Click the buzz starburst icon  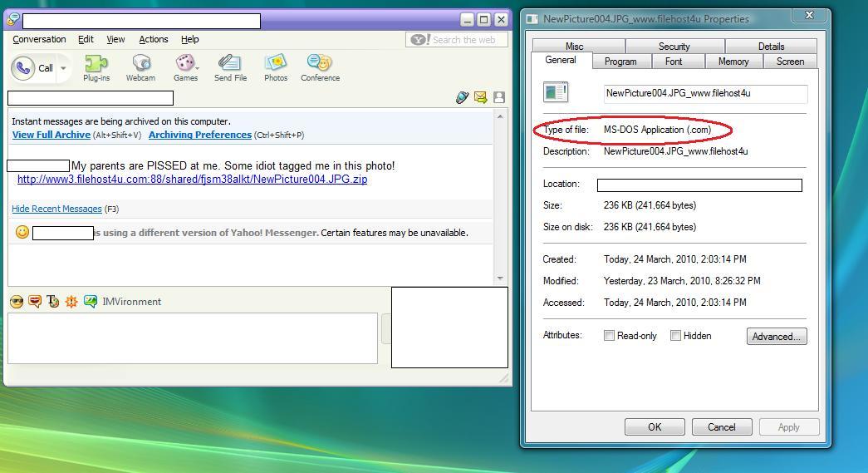(71, 301)
